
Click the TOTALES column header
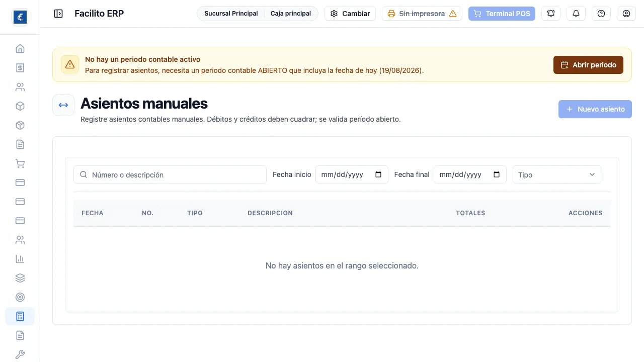[x=470, y=213]
